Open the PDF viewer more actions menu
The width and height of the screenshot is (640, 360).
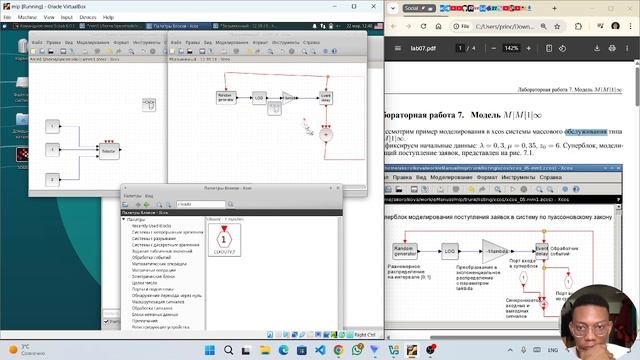point(627,48)
